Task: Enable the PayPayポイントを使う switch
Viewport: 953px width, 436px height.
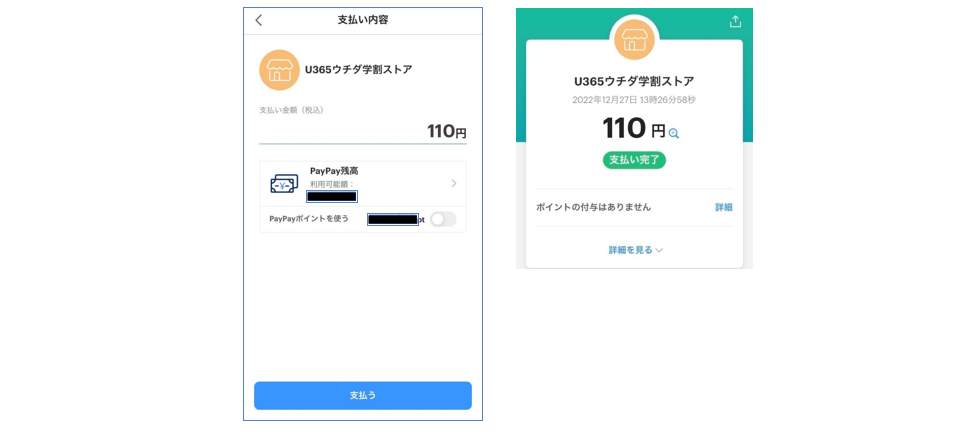Action: 443,219
